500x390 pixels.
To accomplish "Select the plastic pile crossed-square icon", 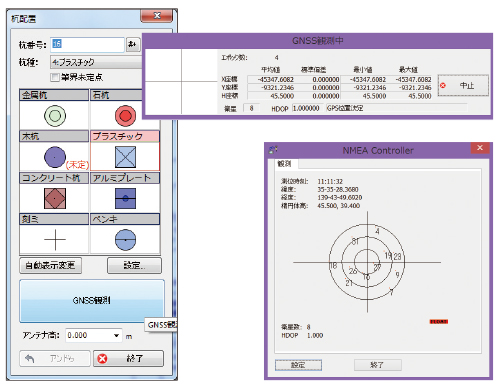I will tap(125, 157).
